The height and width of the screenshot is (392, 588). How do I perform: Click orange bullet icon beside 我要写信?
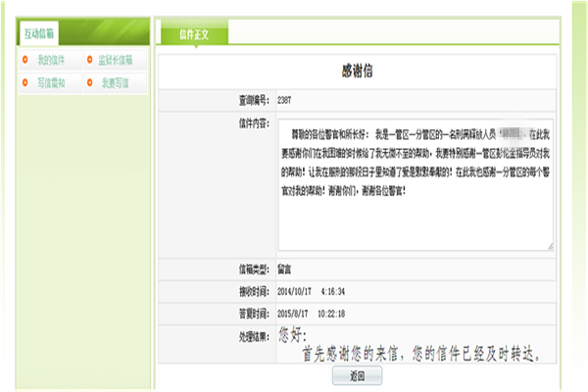point(89,82)
